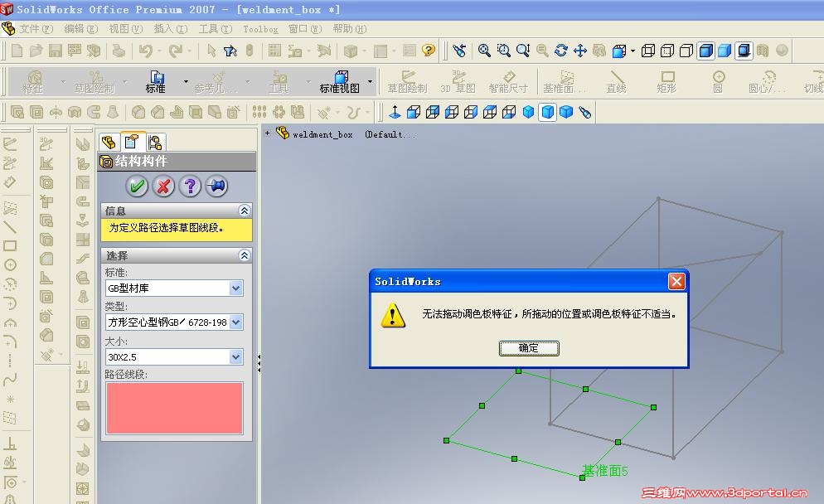Image resolution: width=824 pixels, height=504 pixels.
Task: Open the 标准 CommandManager tab
Action: [x=156, y=82]
